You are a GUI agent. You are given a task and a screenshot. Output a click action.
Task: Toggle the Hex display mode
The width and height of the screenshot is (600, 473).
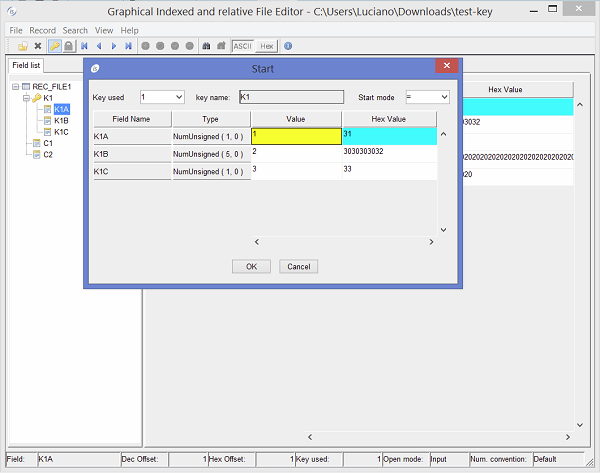pos(266,46)
